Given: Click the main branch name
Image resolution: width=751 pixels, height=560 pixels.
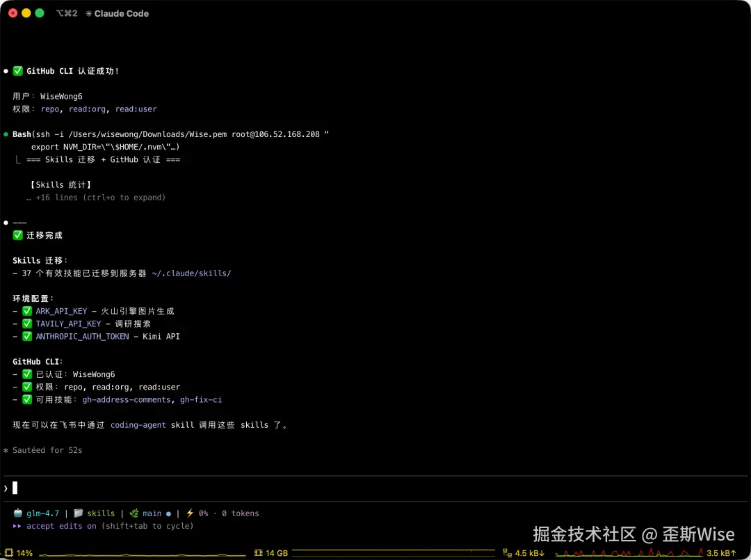Looking at the screenshot, I should [152, 513].
